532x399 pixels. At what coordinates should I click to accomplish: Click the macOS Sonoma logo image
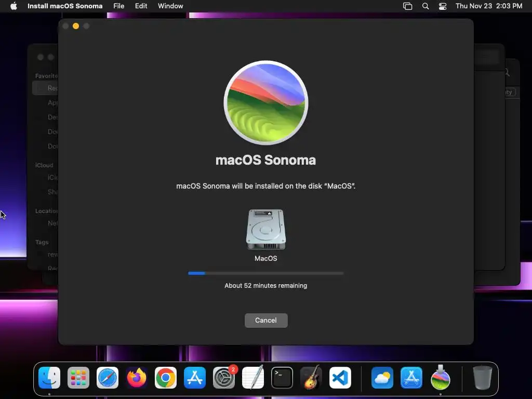[266, 103]
